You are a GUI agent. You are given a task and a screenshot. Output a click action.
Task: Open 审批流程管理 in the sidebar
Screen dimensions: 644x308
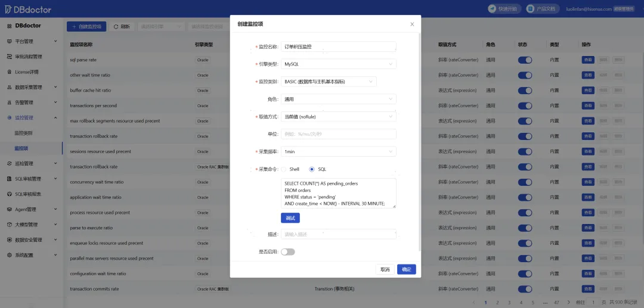[29, 57]
